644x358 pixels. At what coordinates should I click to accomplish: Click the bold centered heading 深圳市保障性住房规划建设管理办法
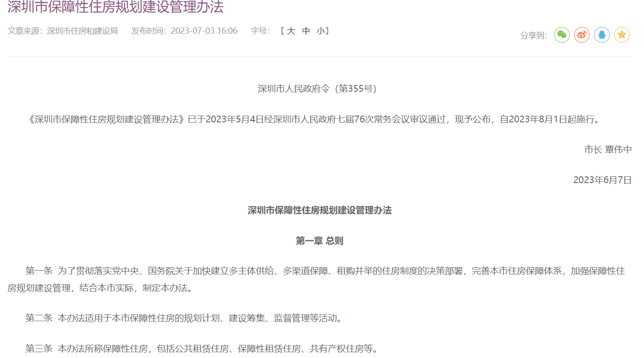coord(320,210)
